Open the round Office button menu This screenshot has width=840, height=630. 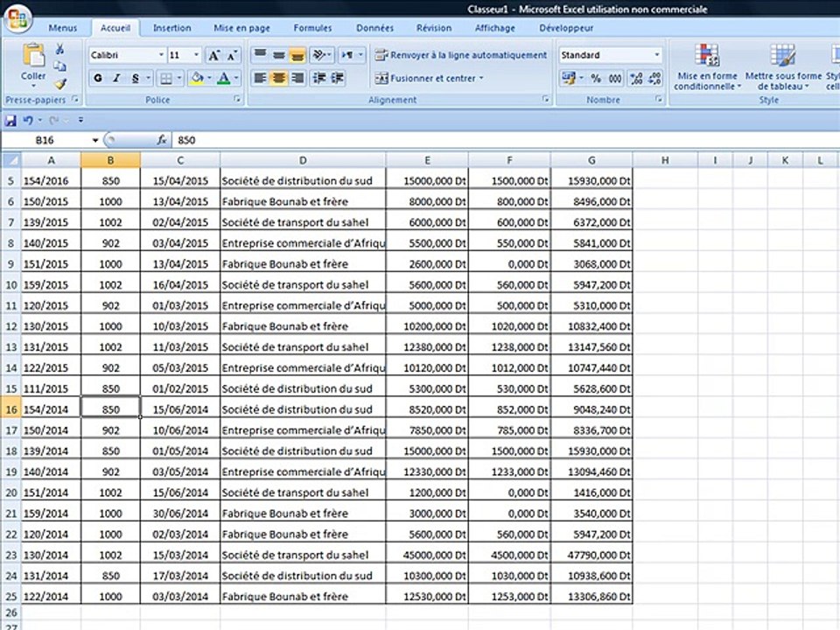17,19
